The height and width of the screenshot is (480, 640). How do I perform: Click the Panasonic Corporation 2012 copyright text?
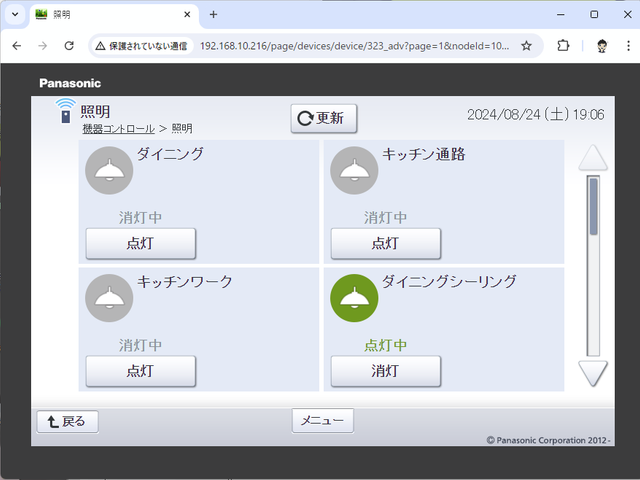pyautogui.click(x=548, y=440)
